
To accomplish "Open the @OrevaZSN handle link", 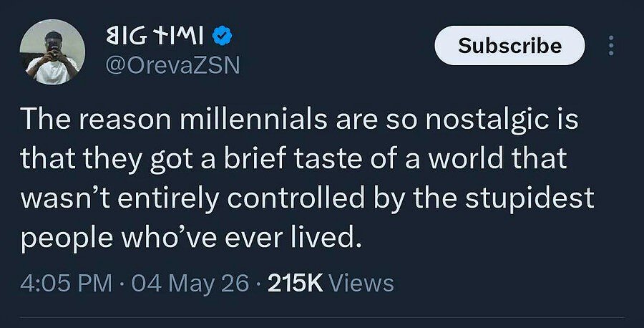I will [172, 66].
